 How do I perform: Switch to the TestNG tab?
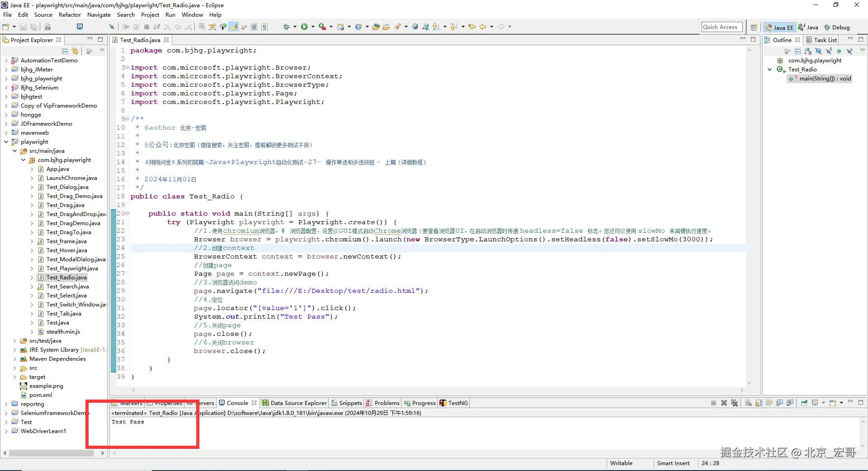click(454, 403)
